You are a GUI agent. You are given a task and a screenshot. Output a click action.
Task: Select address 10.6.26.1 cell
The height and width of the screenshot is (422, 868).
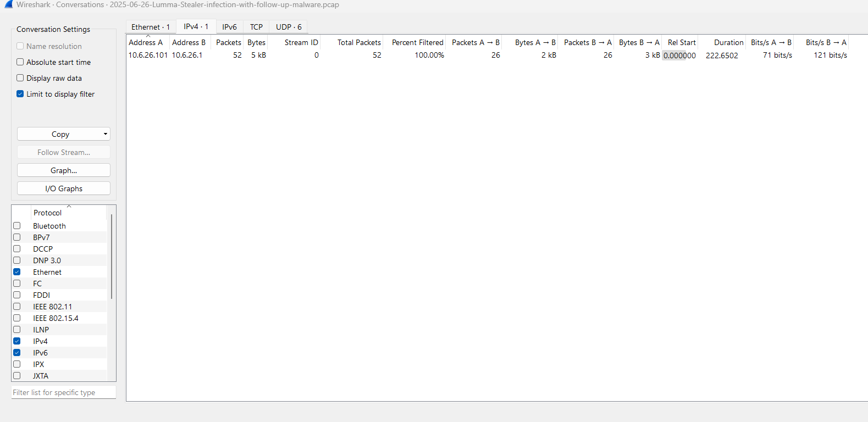pyautogui.click(x=187, y=55)
